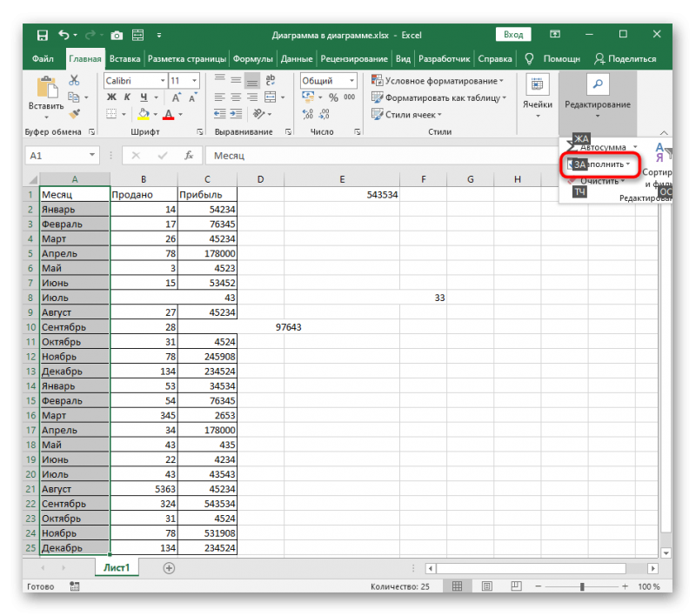Increase the font size

[x=177, y=97]
